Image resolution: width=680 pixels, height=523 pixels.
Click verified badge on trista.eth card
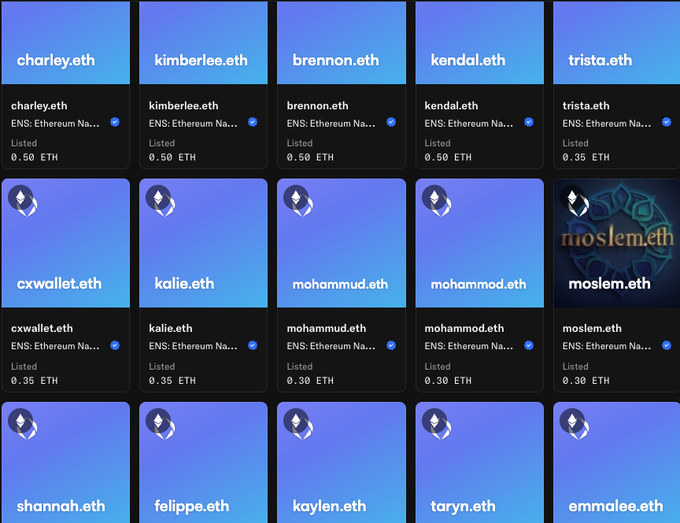point(667,122)
